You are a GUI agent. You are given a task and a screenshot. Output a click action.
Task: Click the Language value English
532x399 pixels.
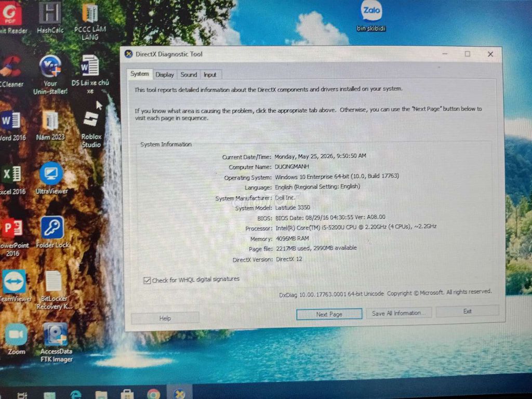pyautogui.click(x=317, y=187)
